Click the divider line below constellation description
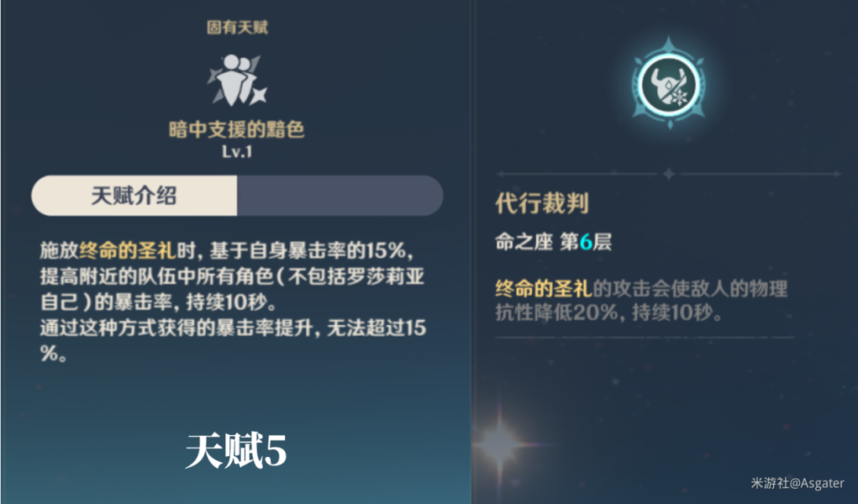The height and width of the screenshot is (504, 858). [x=645, y=338]
